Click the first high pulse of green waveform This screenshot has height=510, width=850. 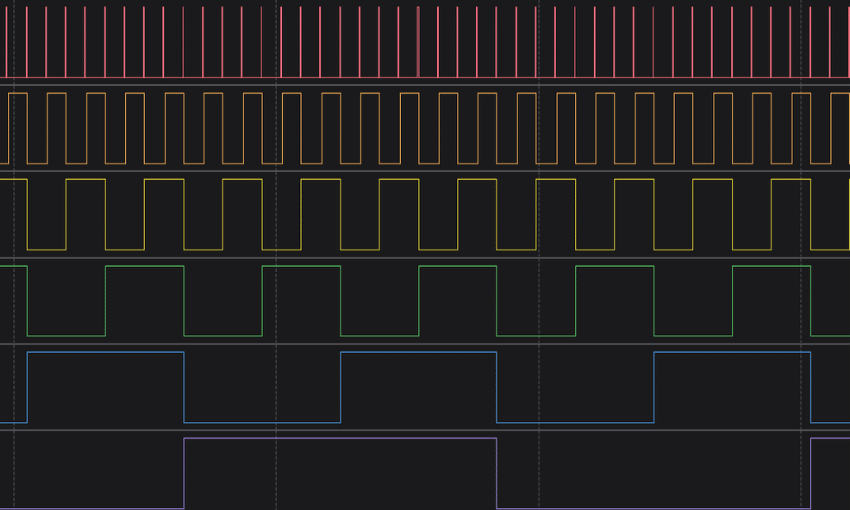coord(144,267)
